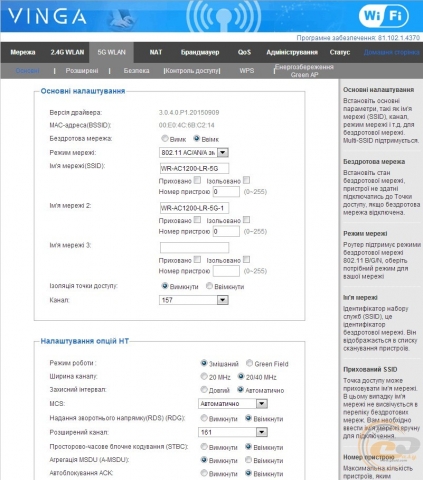Click the WR-AC1200-LR-5G-1 network name field
Screen dimensions: 423x480
pyautogui.click(x=194, y=208)
